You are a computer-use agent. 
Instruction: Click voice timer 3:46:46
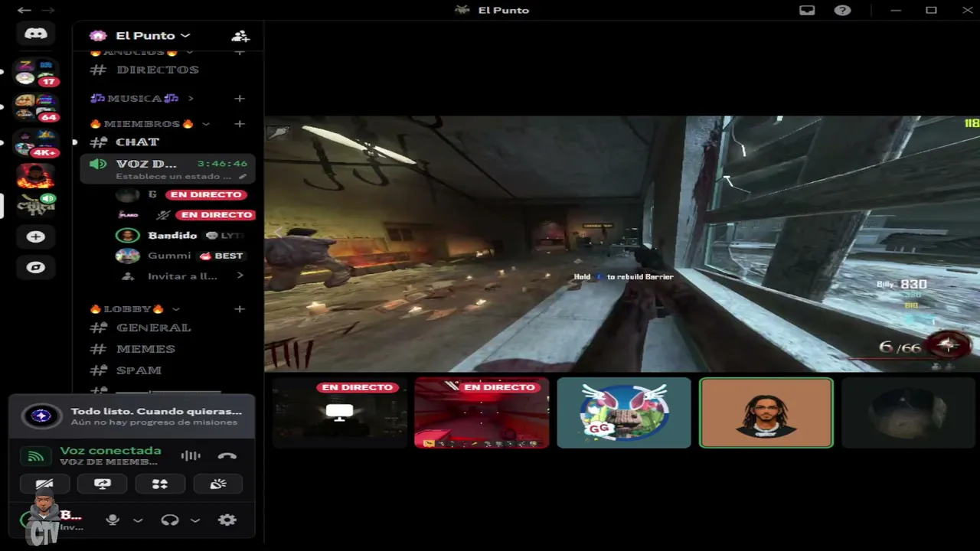tap(222, 164)
